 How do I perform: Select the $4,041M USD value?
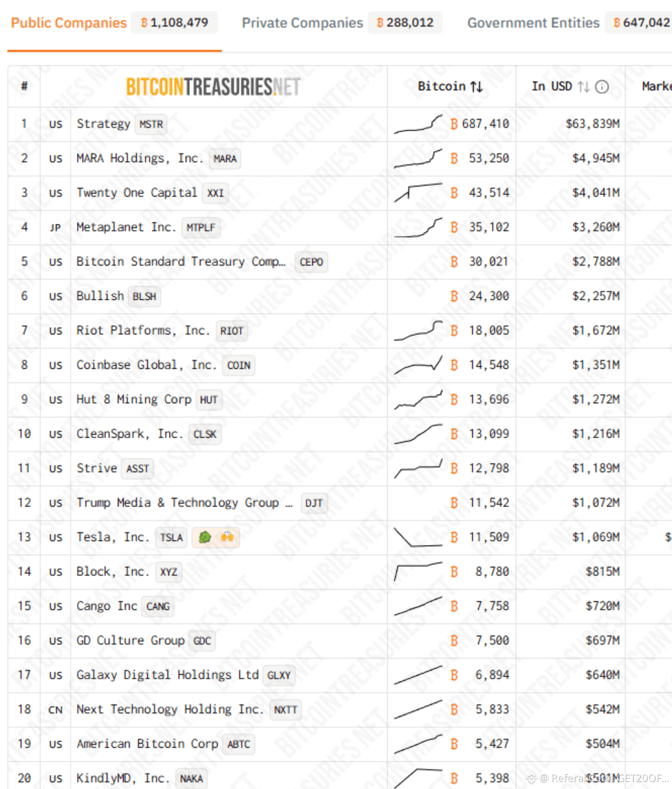(x=596, y=193)
